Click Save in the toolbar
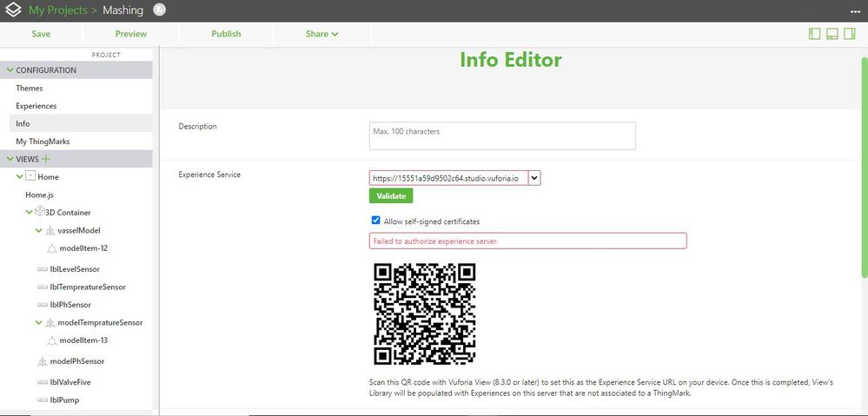Viewport: 868px width, 416px height. click(41, 34)
